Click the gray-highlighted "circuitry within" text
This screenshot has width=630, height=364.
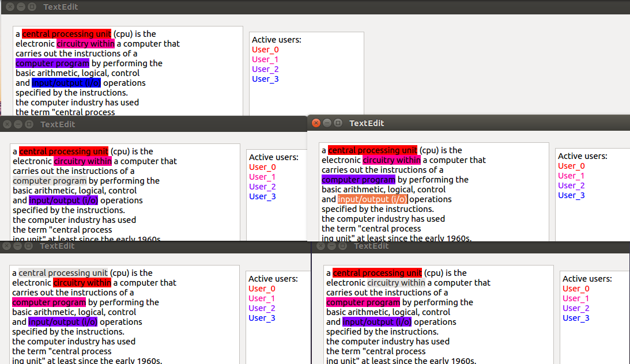396,283
